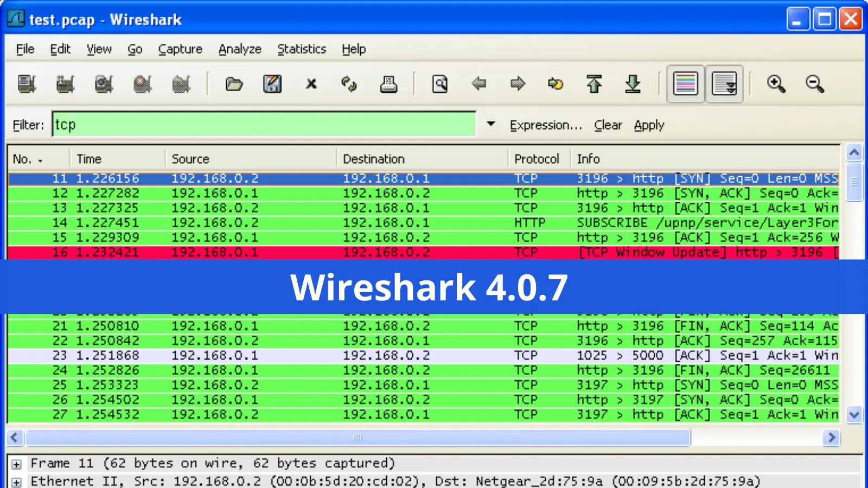Open the filter history dropdown

tap(490, 124)
